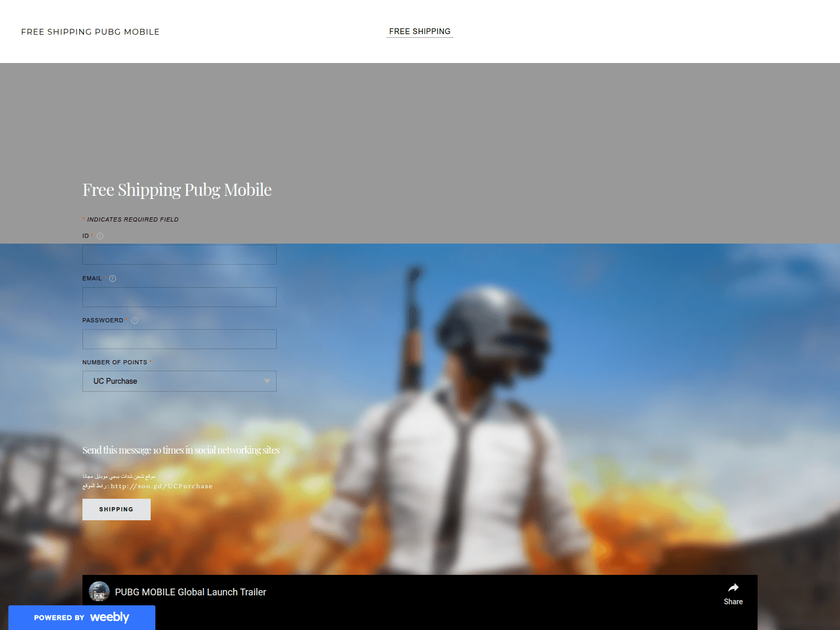The width and height of the screenshot is (840, 630).
Task: Click the help icon beside EMAIL label
Action: (112, 278)
